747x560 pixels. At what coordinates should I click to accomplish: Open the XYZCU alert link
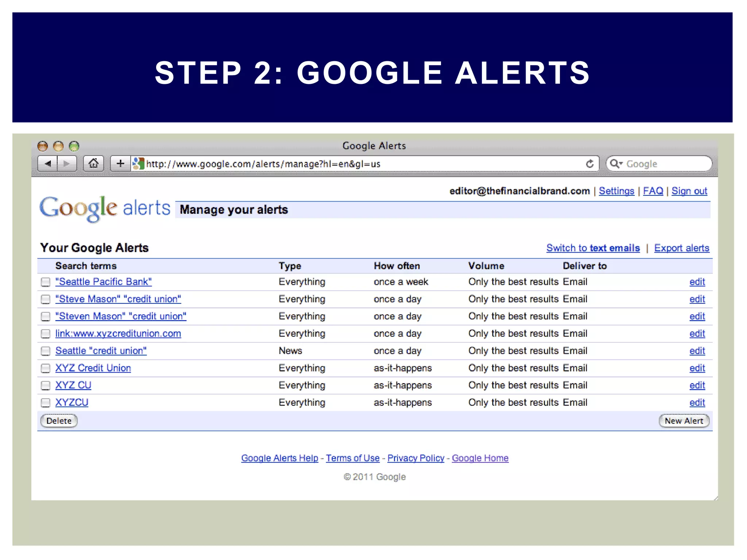tap(72, 402)
